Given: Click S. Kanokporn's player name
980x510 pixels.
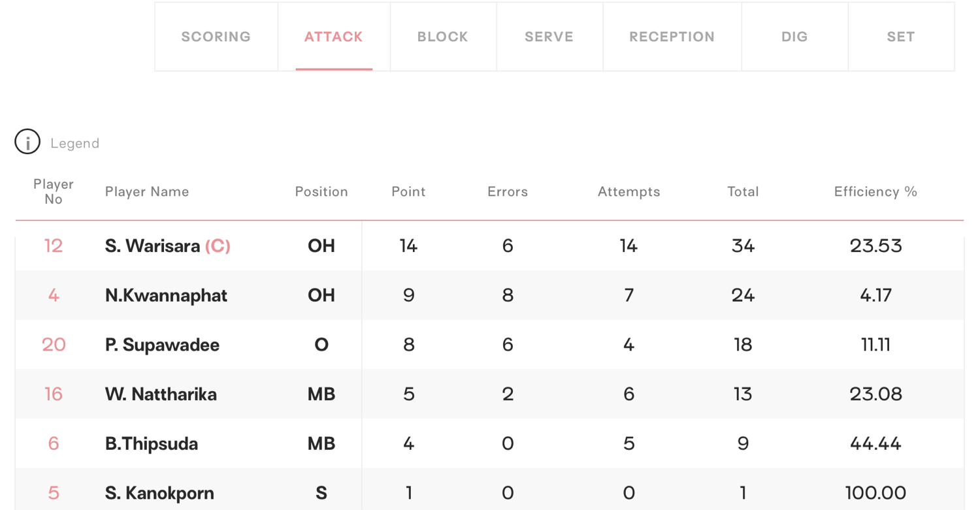Looking at the screenshot, I should pyautogui.click(x=159, y=493).
